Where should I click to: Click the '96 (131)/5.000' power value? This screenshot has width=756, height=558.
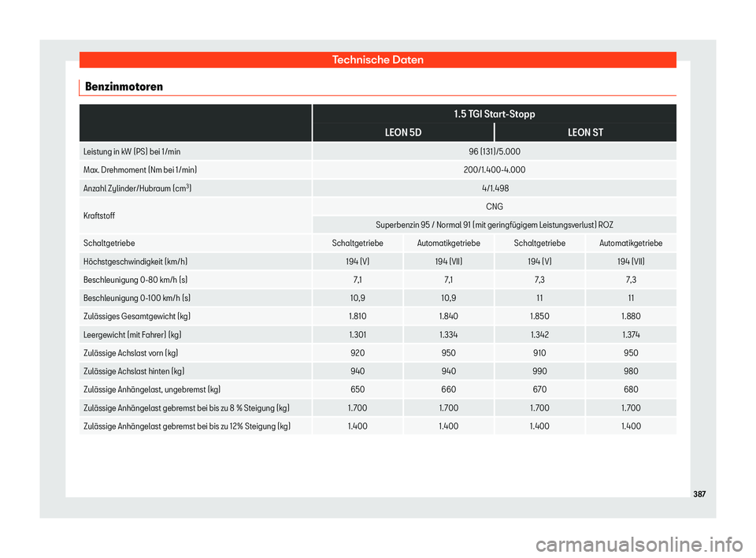click(x=495, y=151)
